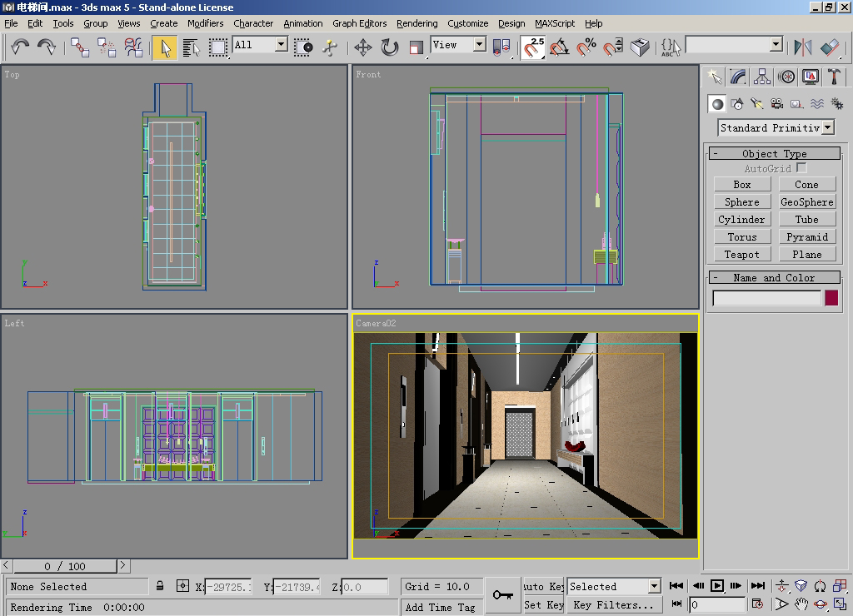Click the object color swatch
Viewport: 853px width, 616px height.
click(x=831, y=298)
